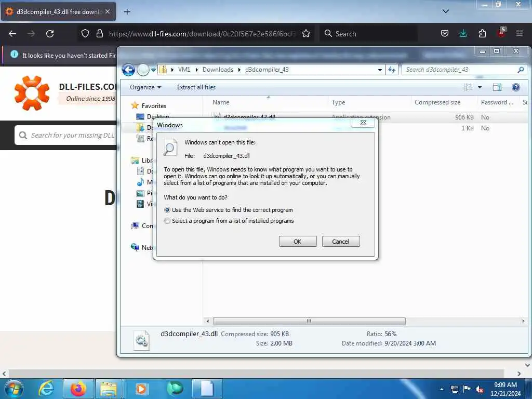Bookmark this page with star
Image resolution: width=532 pixels, height=399 pixels.
[x=306, y=33]
